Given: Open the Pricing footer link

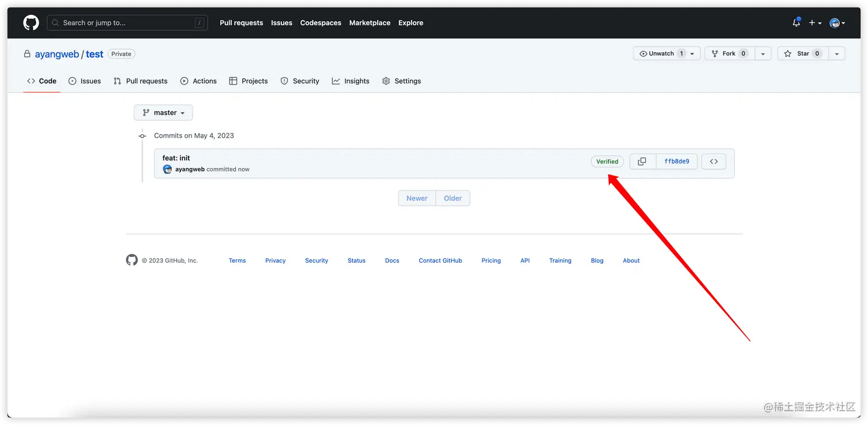Looking at the screenshot, I should click(x=491, y=261).
